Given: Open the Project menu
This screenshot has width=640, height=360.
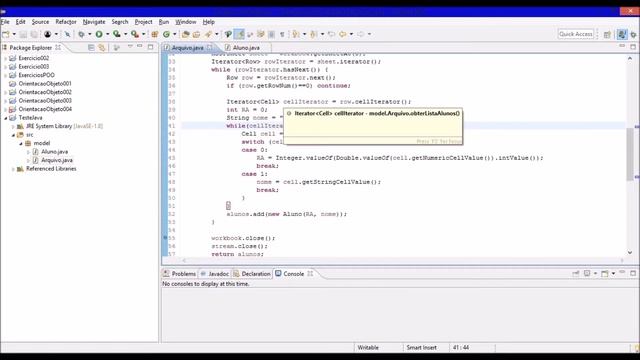Looking at the screenshot, I should [143, 22].
